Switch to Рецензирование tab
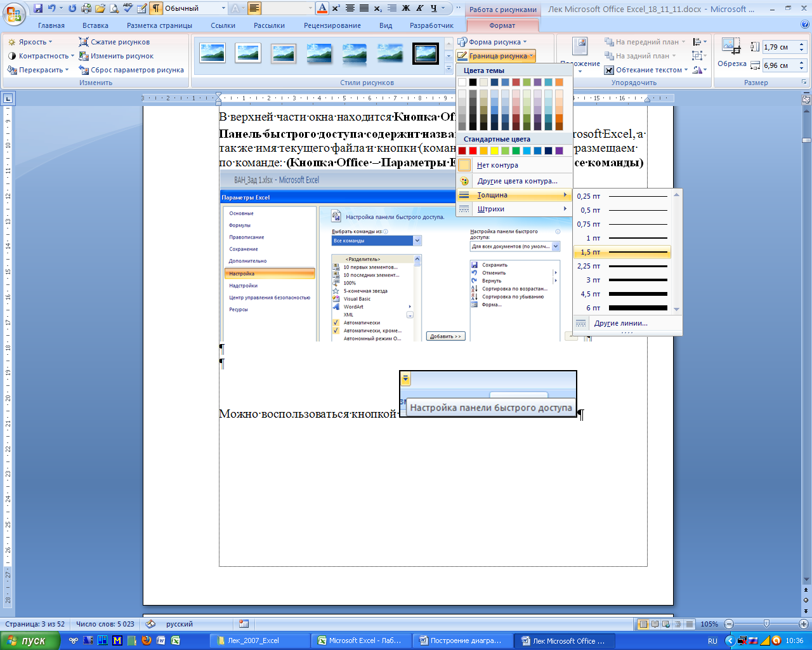The height and width of the screenshot is (650, 812). [332, 25]
